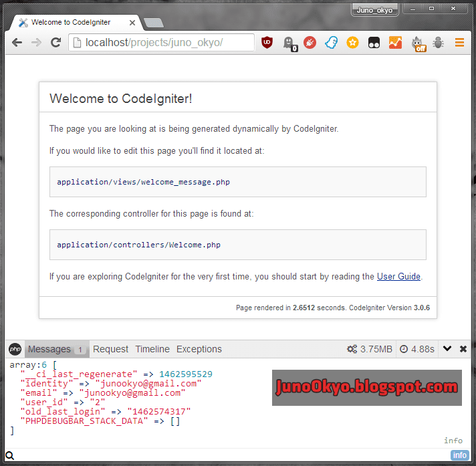
Task: Click the browser forward arrow
Action: tap(36, 43)
